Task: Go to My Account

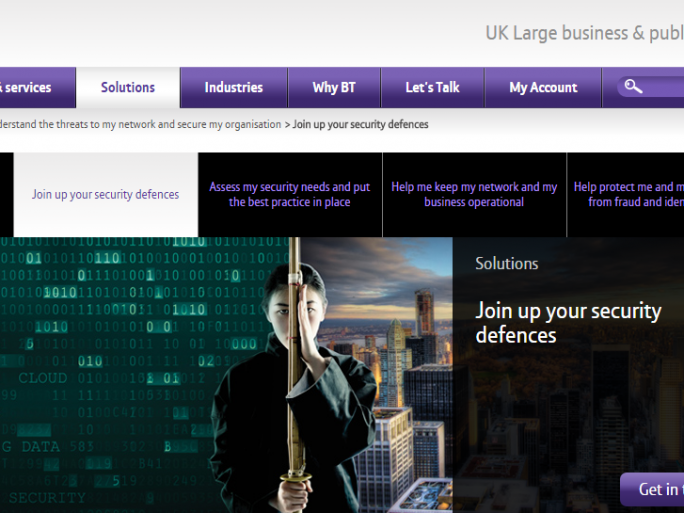Action: (543, 87)
